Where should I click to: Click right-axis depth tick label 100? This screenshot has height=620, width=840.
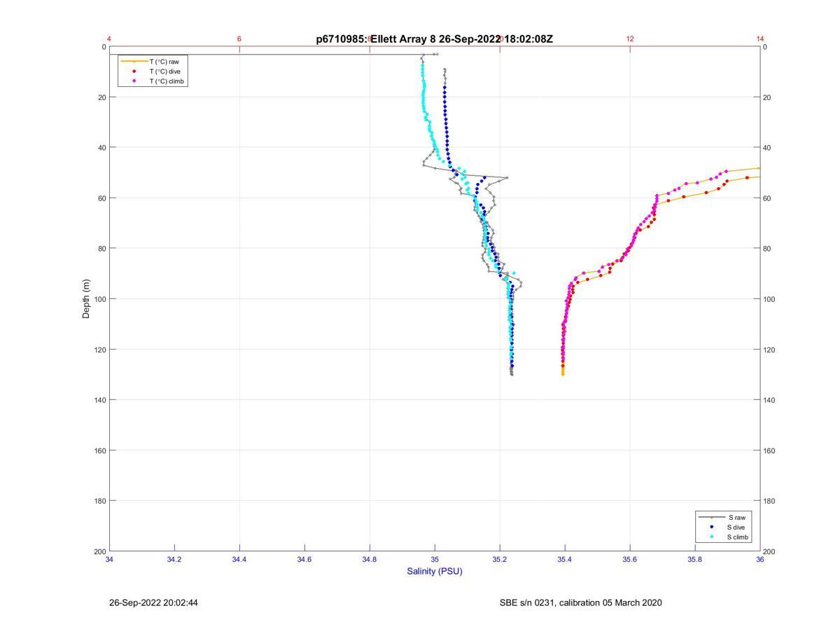pyautogui.click(x=770, y=299)
